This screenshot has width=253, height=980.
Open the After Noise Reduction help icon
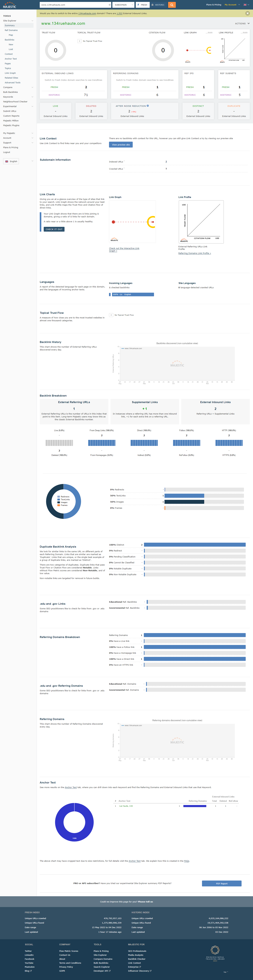148,106
